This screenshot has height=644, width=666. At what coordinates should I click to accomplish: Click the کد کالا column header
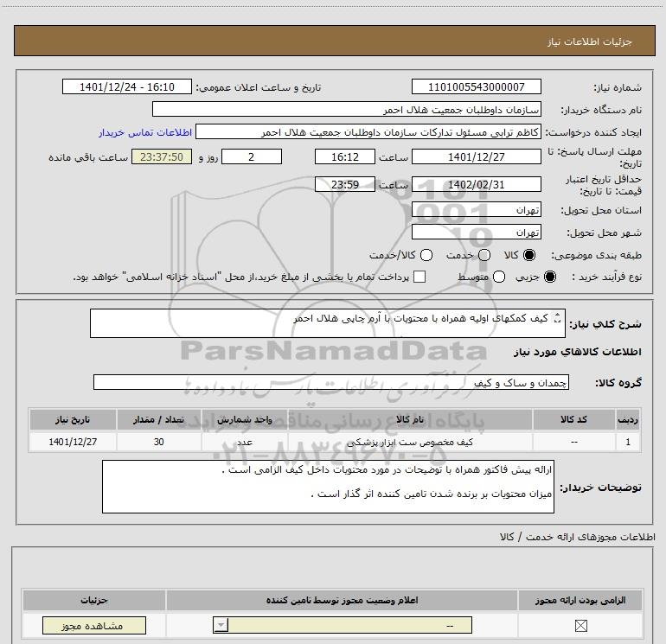click(x=573, y=419)
